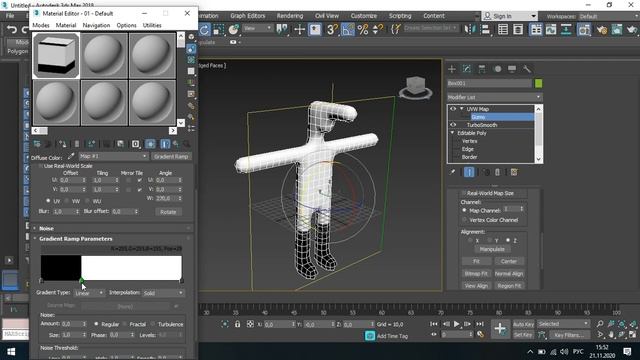Toggle UVW Map modifier eye visibility
This screenshot has width=640, height=360.
click(453, 109)
